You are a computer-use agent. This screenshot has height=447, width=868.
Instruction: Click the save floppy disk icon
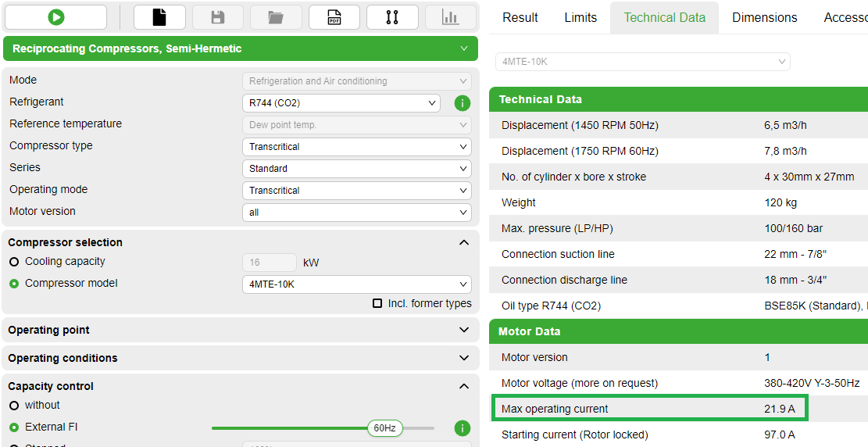(218, 17)
